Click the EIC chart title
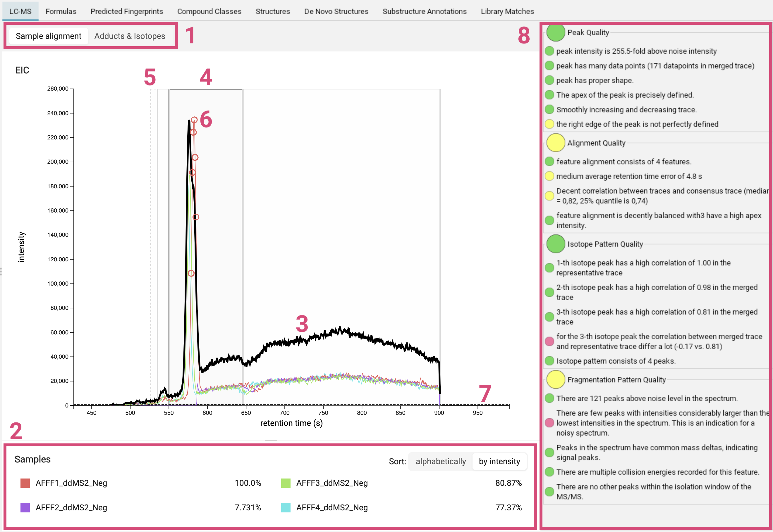The width and height of the screenshot is (773, 532). pyautogui.click(x=22, y=70)
